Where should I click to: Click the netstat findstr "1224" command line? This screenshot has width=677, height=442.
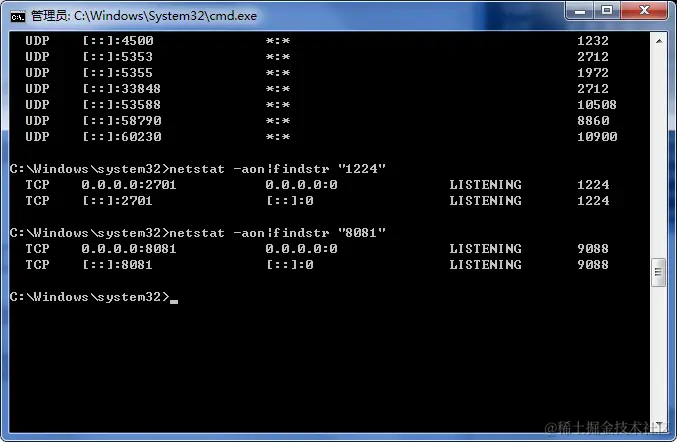coord(197,168)
